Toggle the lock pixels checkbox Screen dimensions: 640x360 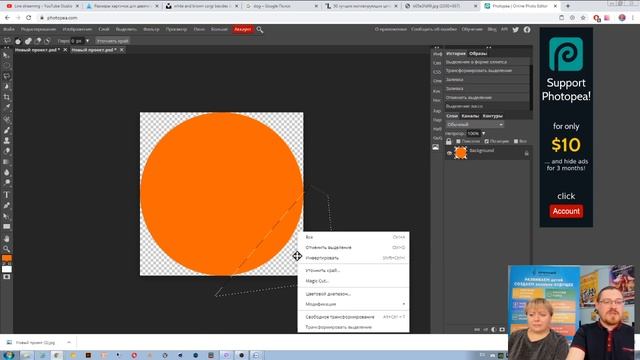(458, 141)
